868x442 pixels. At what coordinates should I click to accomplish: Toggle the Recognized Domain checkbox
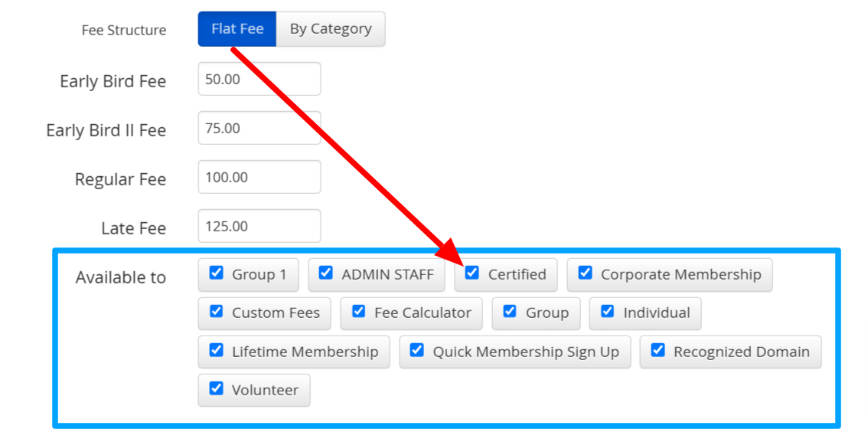(x=658, y=350)
